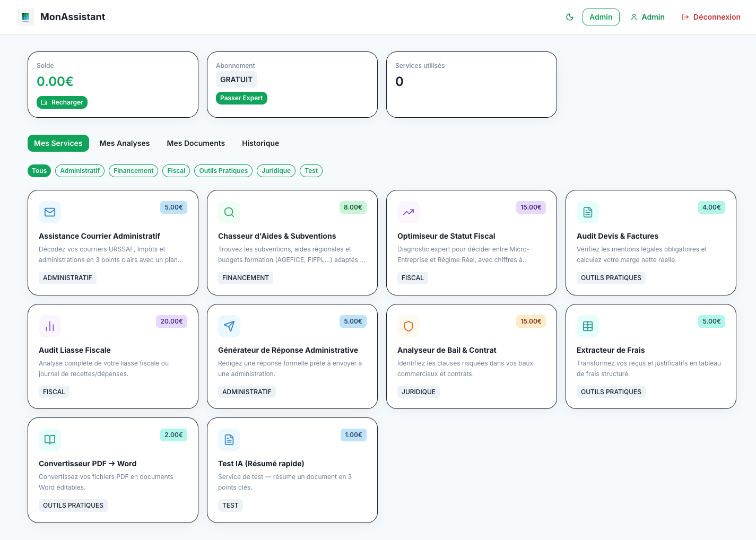Click the bar chart icon on Audit Liasse Fiscale

50,326
